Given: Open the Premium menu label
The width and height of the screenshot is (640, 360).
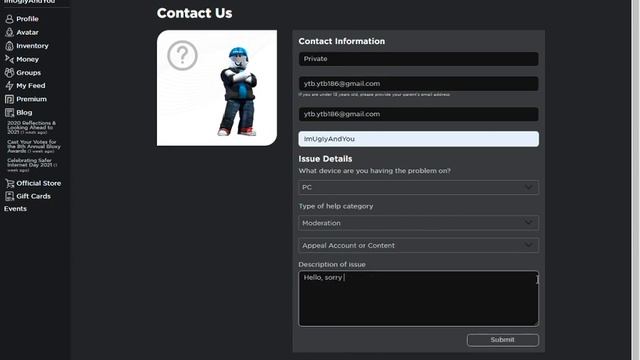Looking at the screenshot, I should tap(31, 99).
